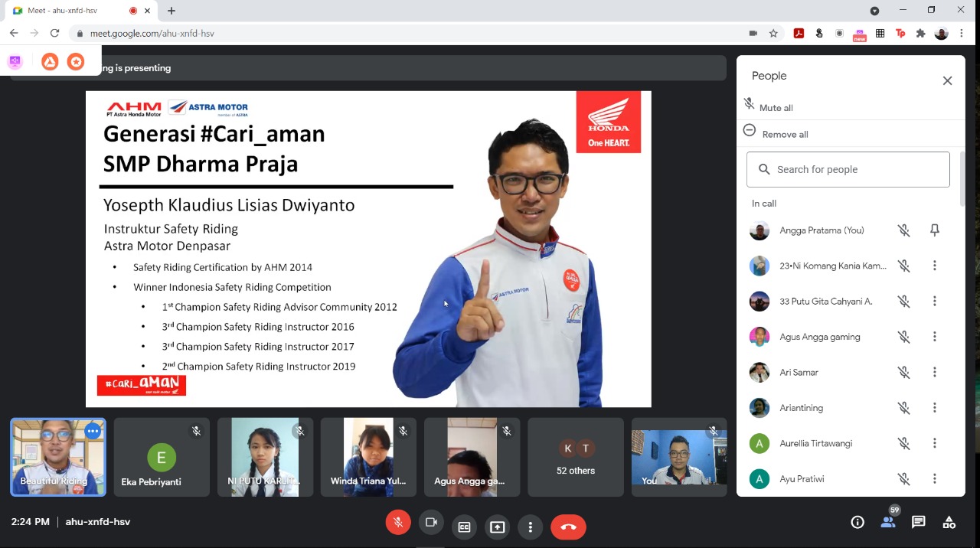The image size is (980, 548).
Task: Click muted mic icon for Ariantining
Action: coord(904,408)
